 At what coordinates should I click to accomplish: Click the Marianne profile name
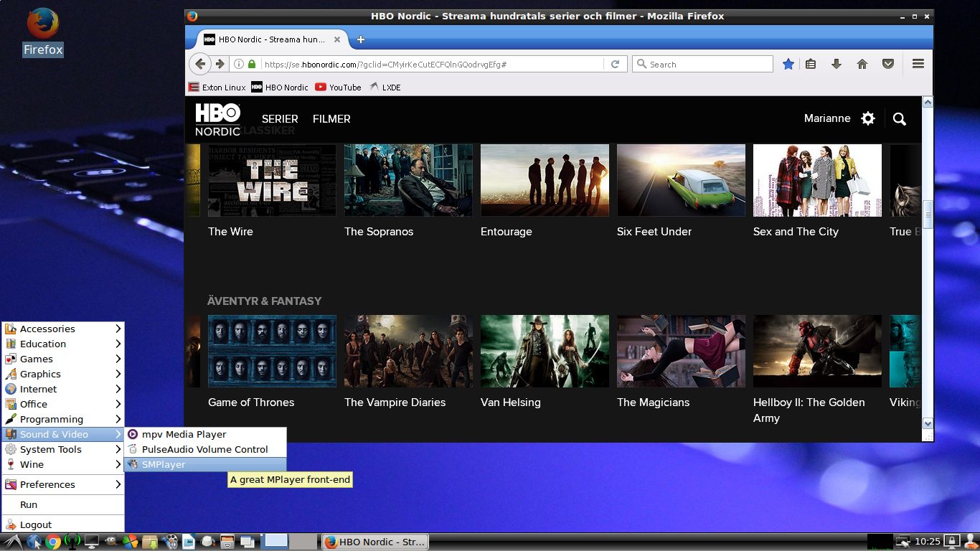click(x=827, y=118)
